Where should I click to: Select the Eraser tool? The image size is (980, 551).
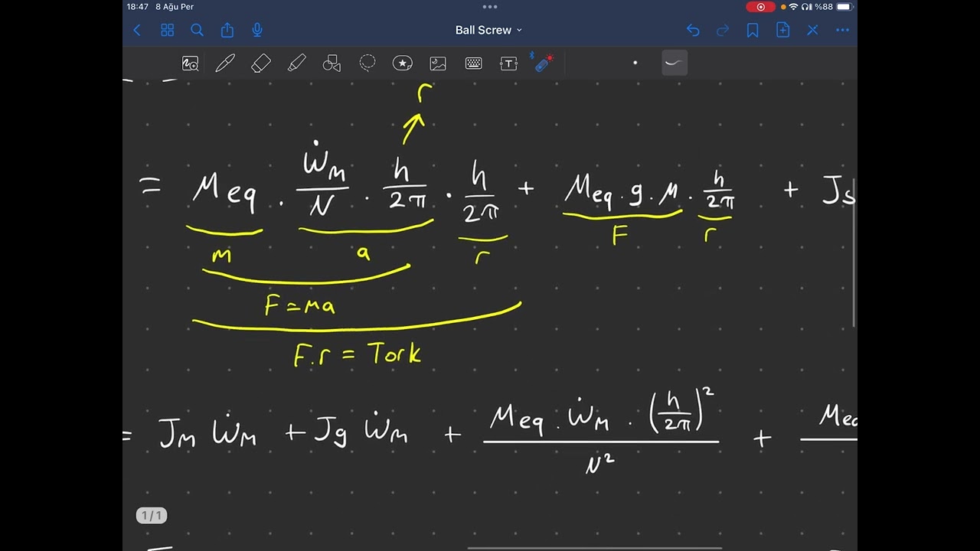tap(261, 64)
